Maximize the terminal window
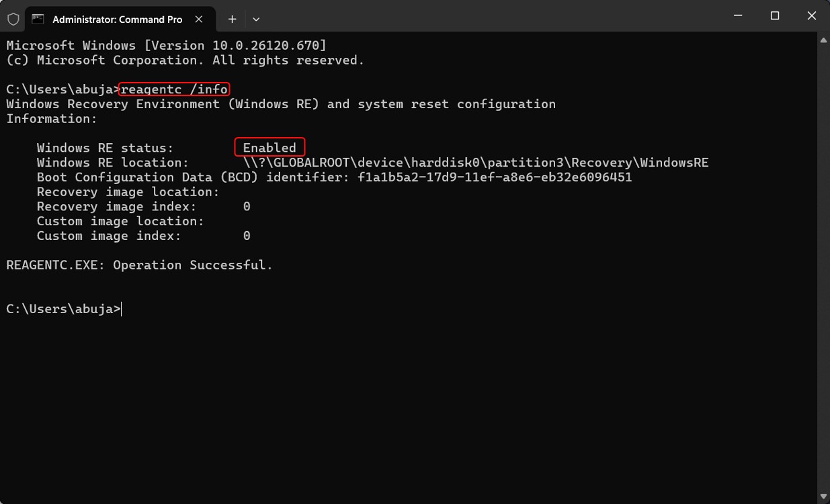830x504 pixels. coord(774,15)
